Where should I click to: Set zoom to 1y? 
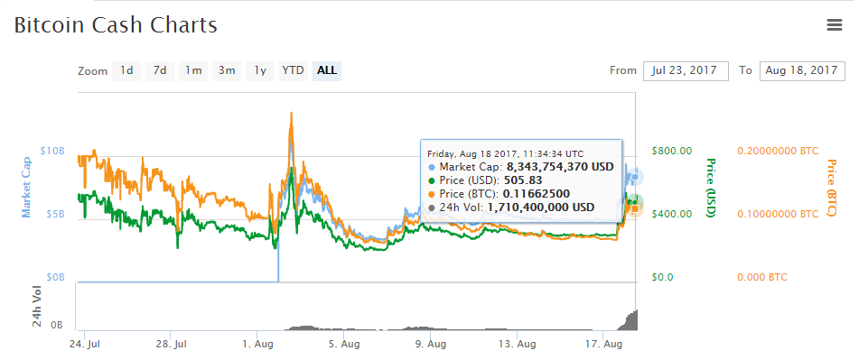260,70
